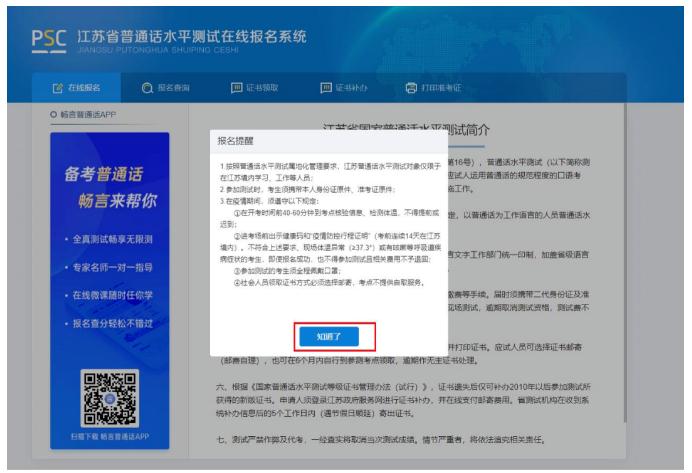Click the 畅言普通话APP sidebar heading

coord(89,115)
